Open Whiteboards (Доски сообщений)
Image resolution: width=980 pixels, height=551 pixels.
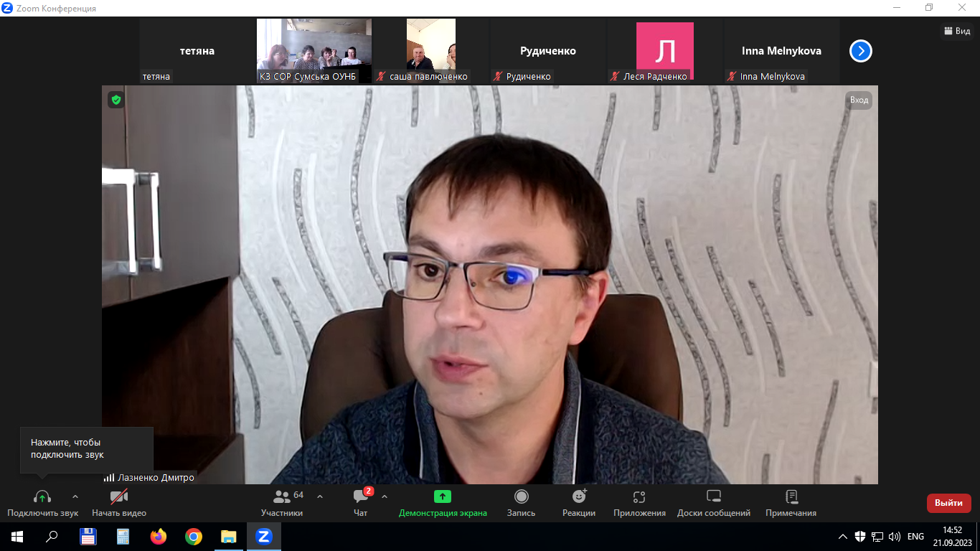713,497
